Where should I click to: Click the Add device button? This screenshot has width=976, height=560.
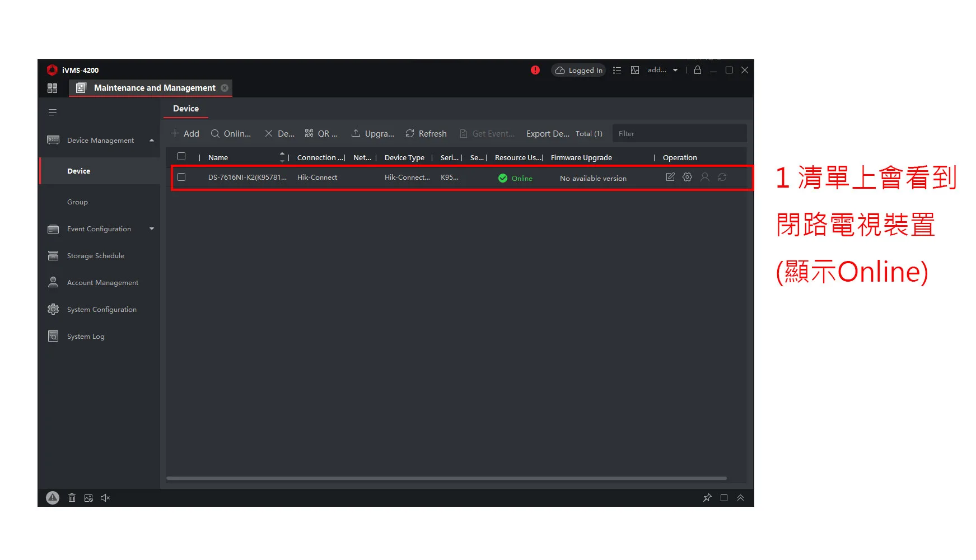tap(185, 133)
